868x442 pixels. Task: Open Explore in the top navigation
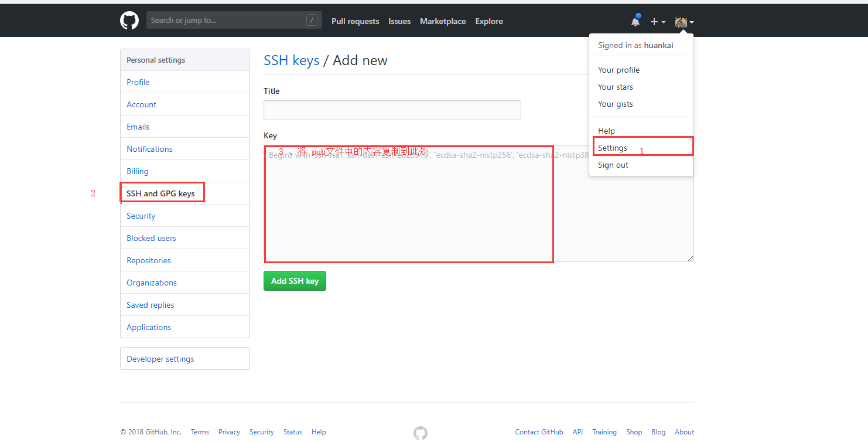489,21
